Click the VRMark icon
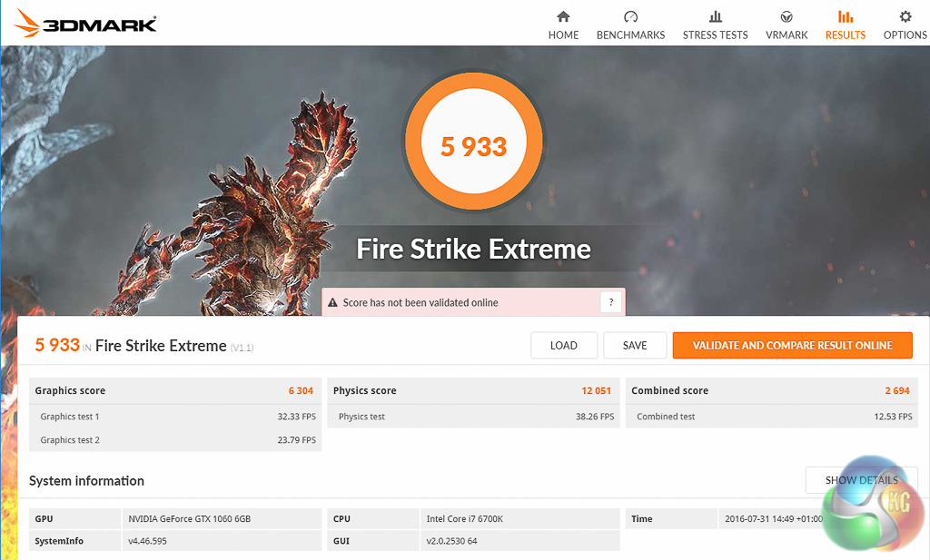Viewport: 930px width, 560px height. pyautogui.click(x=787, y=16)
